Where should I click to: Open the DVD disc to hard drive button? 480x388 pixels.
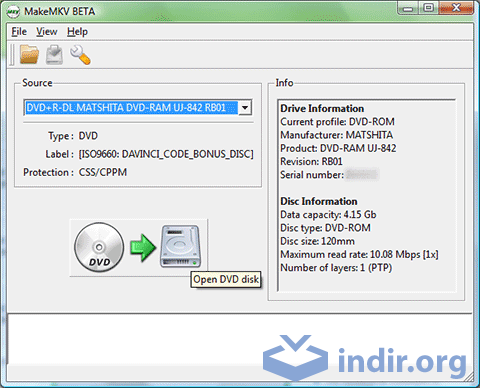coord(138,247)
